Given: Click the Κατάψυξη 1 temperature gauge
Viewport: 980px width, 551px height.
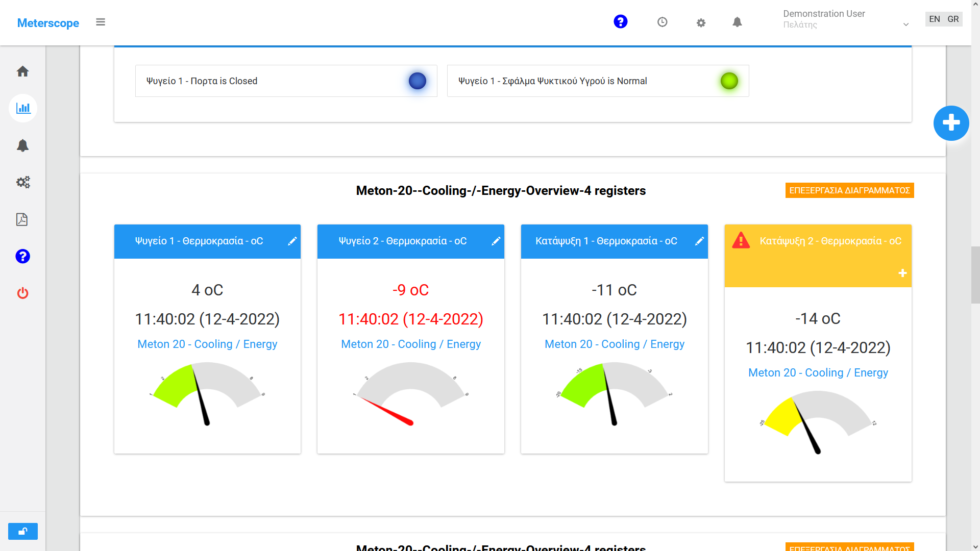Looking at the screenshot, I should [x=615, y=393].
